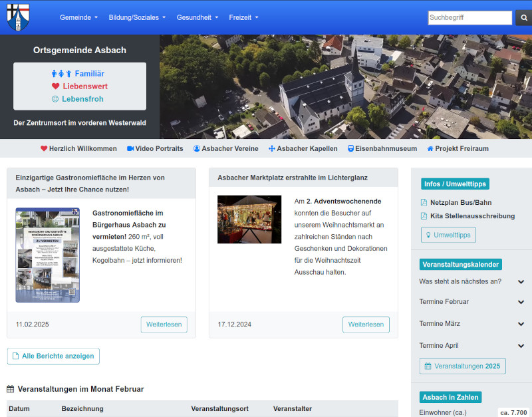Click Weiterlesen on the Gastronomiefläche article
Image resolution: width=532 pixels, height=417 pixels.
click(x=164, y=325)
